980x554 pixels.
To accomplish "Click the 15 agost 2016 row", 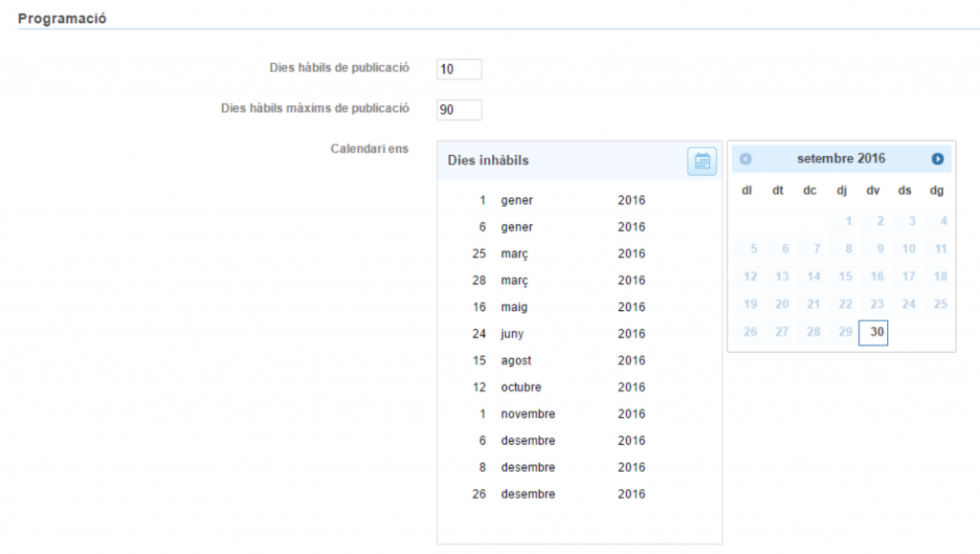I will click(560, 362).
